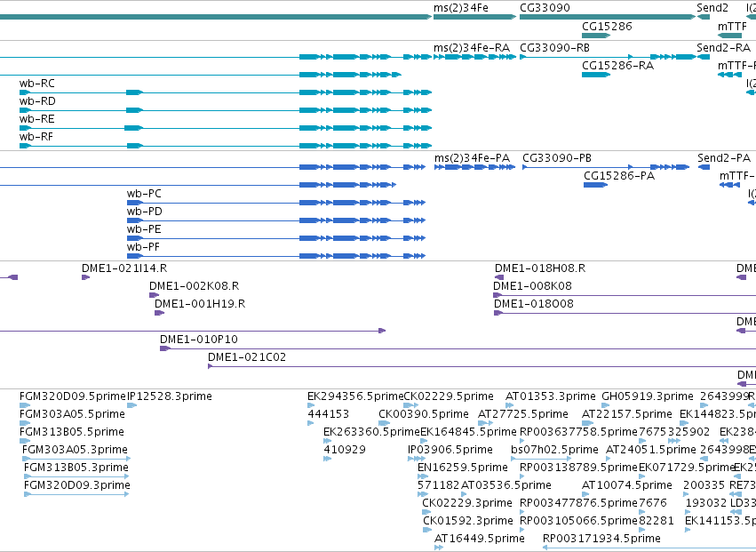The width and height of the screenshot is (756, 552).
Task: Click the DME1-021I14.R clone label
Action: coord(124,268)
